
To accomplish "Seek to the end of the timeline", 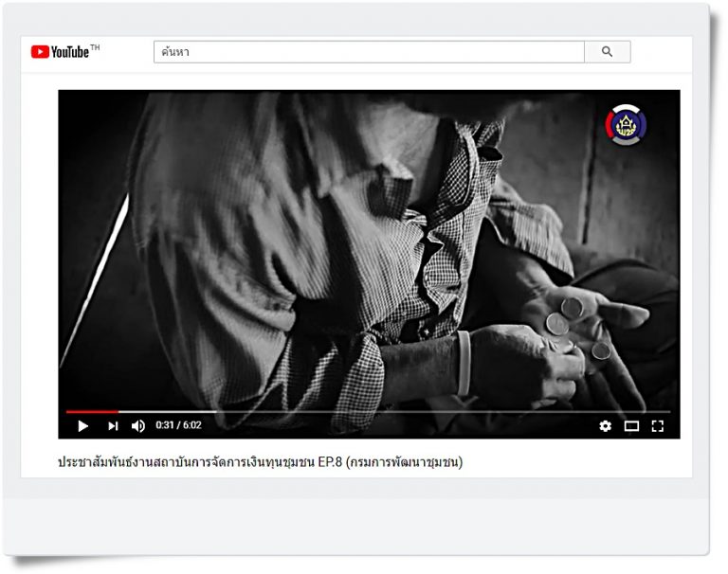I will coord(669,412).
